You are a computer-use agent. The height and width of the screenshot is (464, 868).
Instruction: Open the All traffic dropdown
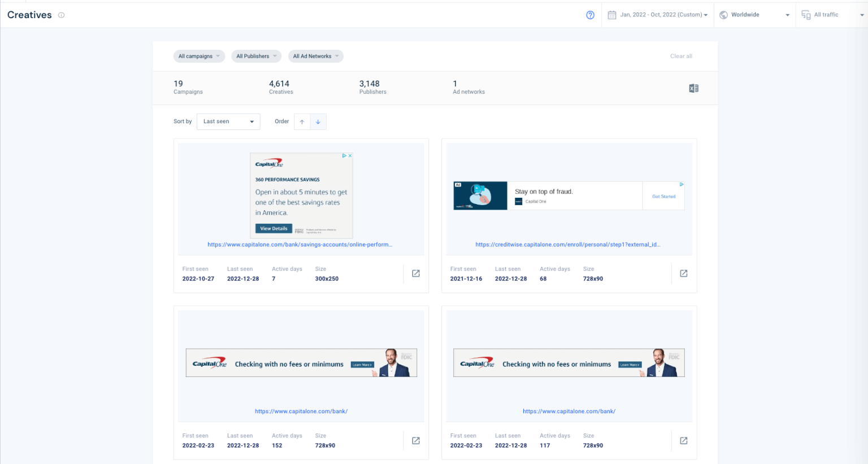point(831,15)
